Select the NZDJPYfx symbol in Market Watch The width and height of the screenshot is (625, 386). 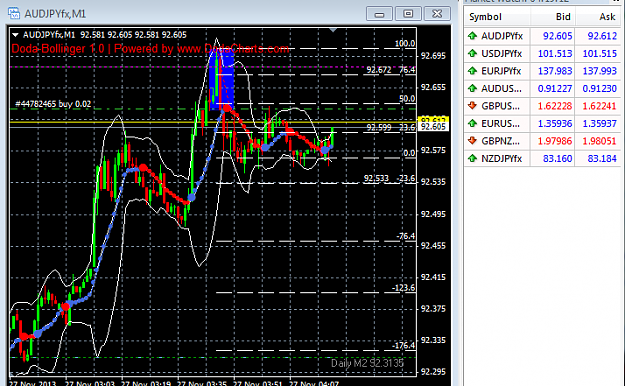[501, 158]
